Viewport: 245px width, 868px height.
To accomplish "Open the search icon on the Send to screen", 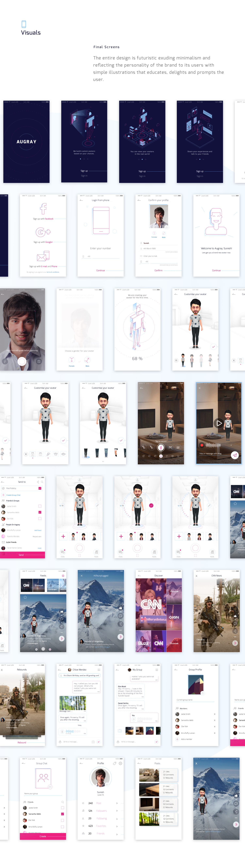I will pyautogui.click(x=42, y=482).
